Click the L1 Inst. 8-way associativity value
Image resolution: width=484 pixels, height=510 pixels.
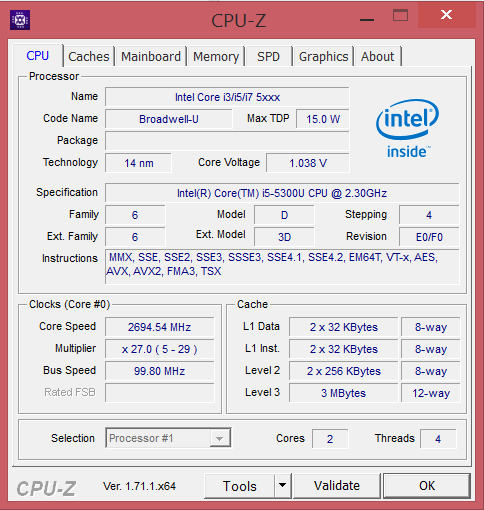[x=431, y=349]
